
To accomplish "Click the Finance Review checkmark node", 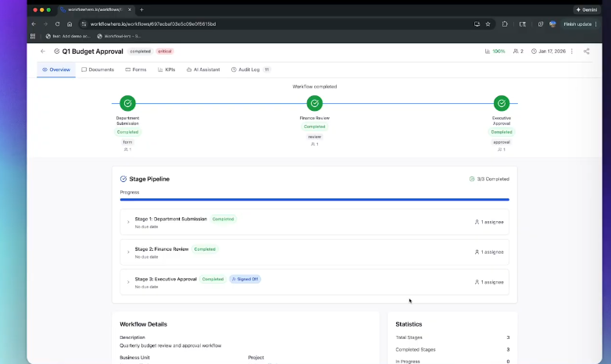I will click(x=314, y=103).
